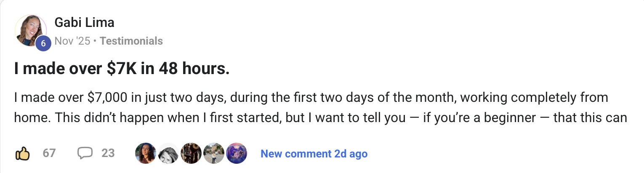The height and width of the screenshot is (173, 644).
Task: Click the first commenter avatar with curly hair
Action: coord(145,154)
